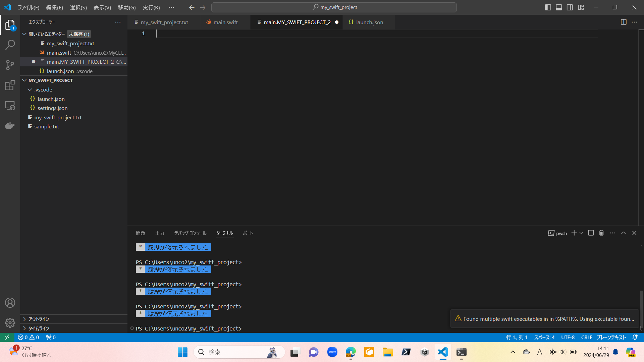Open the hidden menu items ellipsis
The image size is (644, 362).
click(x=171, y=7)
